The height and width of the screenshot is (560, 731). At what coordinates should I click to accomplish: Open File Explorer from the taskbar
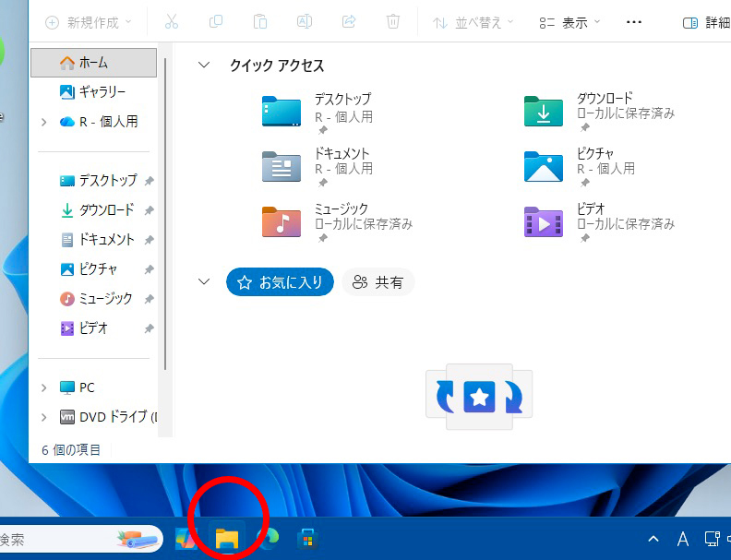coord(227,539)
